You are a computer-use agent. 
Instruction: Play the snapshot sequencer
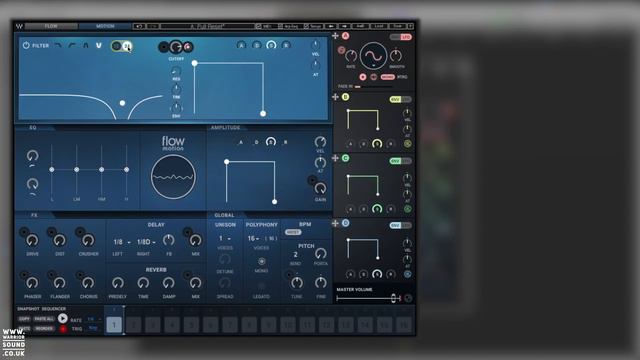[62, 318]
